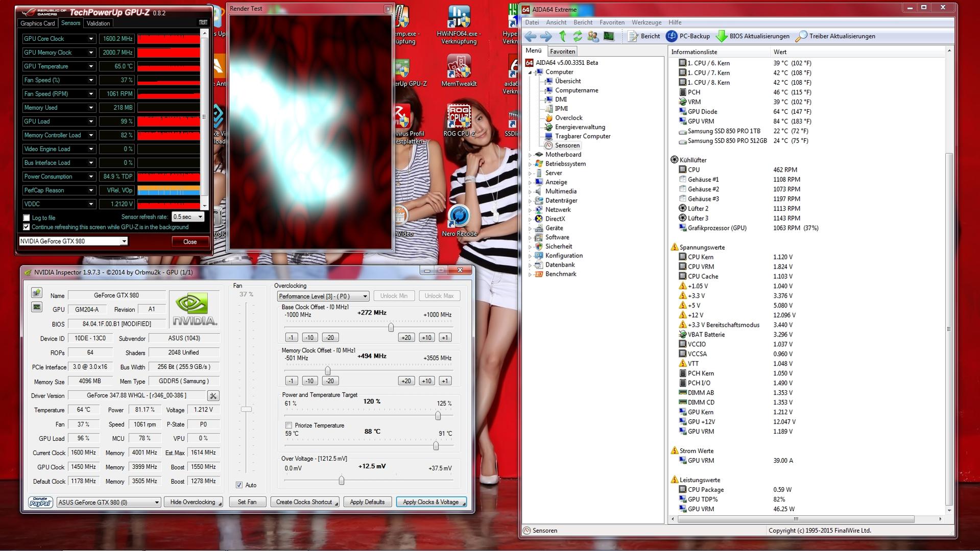Open the Ansicht menu
Image resolution: width=980 pixels, height=551 pixels.
(x=556, y=22)
